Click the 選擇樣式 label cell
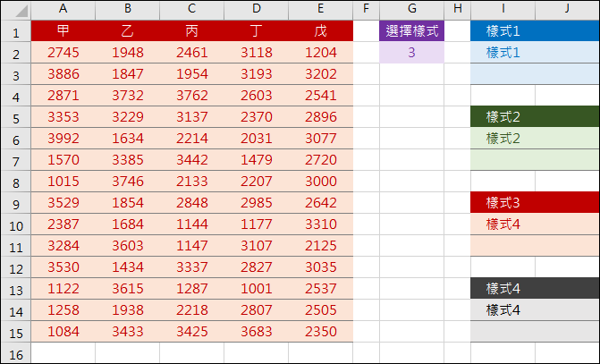Screen dimensions: 600x364 (411, 31)
